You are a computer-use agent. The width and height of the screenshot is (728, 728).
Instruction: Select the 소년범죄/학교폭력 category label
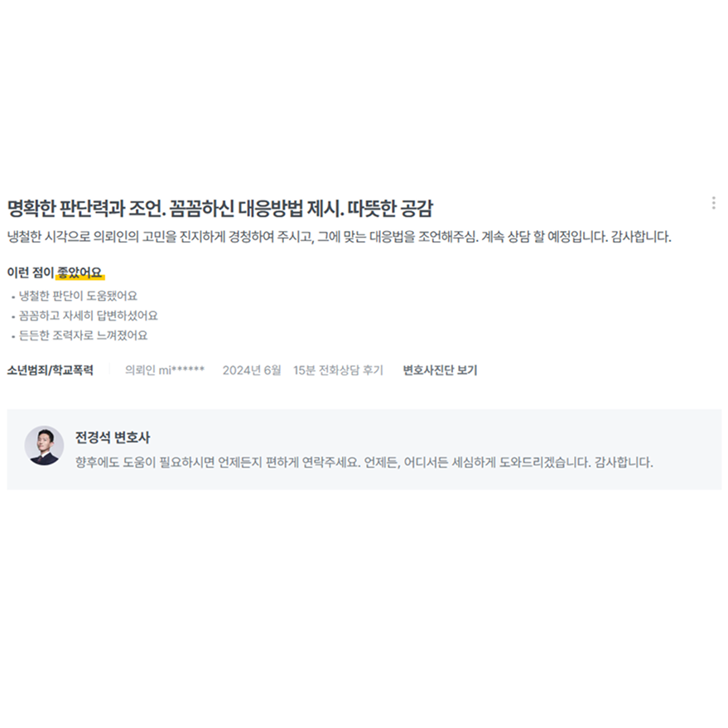coord(51,370)
